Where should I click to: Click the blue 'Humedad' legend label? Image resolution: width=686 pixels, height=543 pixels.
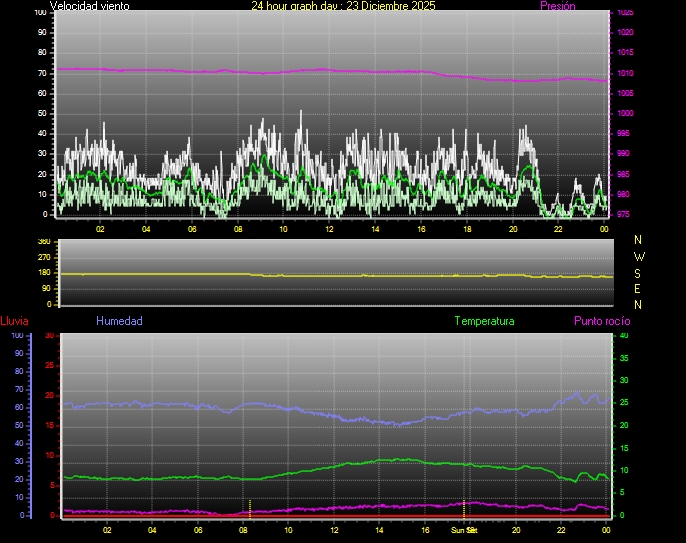[119, 321]
